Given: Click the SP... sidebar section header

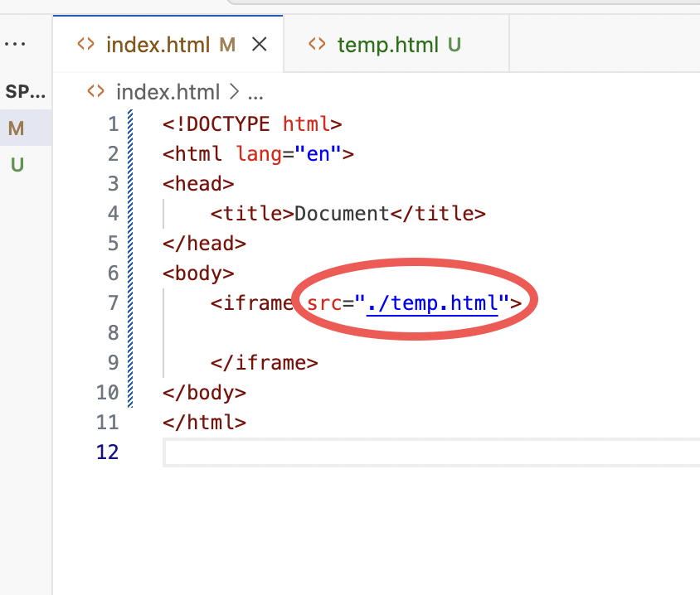Looking at the screenshot, I should point(25,92).
